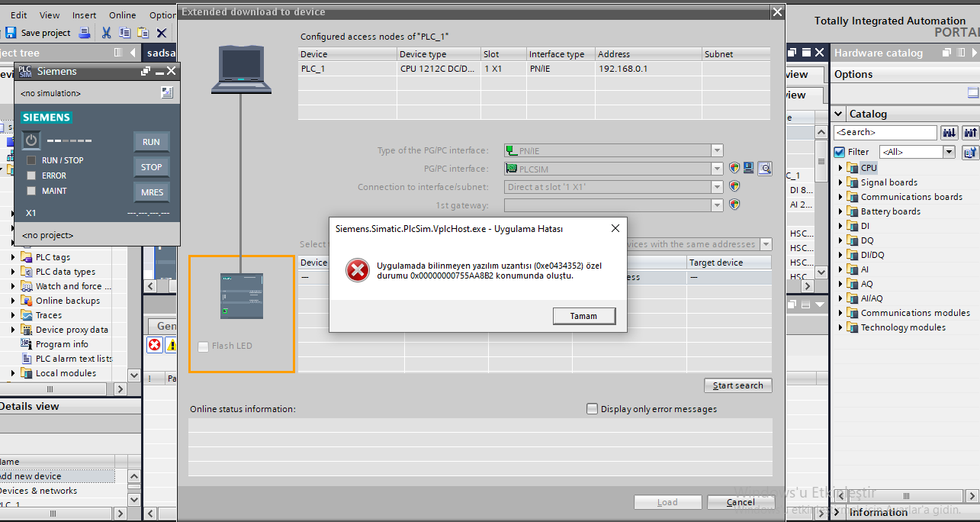The height and width of the screenshot is (522, 980).
Task: Click the RUN / STOP indicator box
Action: tap(31, 160)
